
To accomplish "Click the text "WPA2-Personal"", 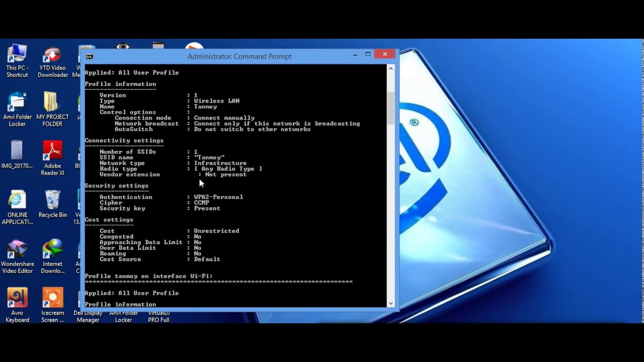I will (218, 197).
